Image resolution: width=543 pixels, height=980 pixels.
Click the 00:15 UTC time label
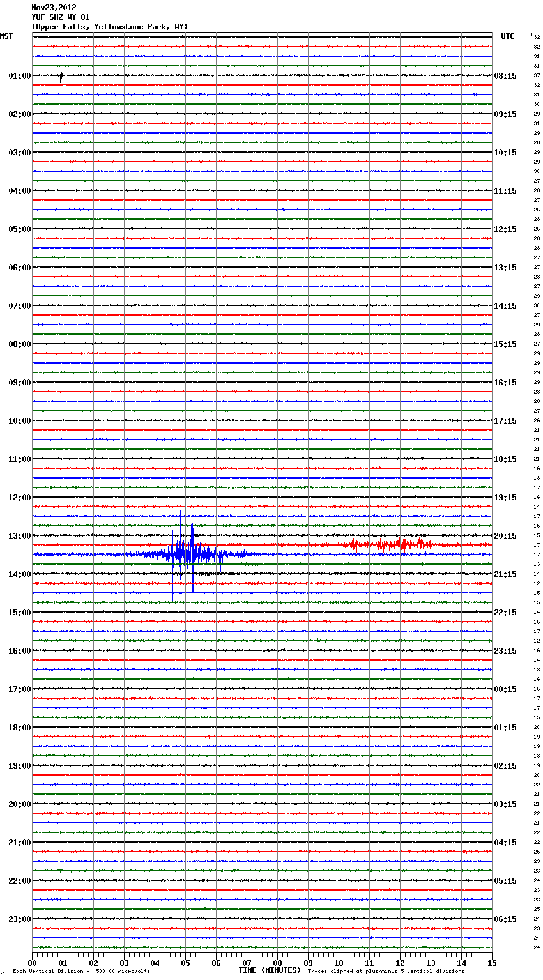(505, 689)
